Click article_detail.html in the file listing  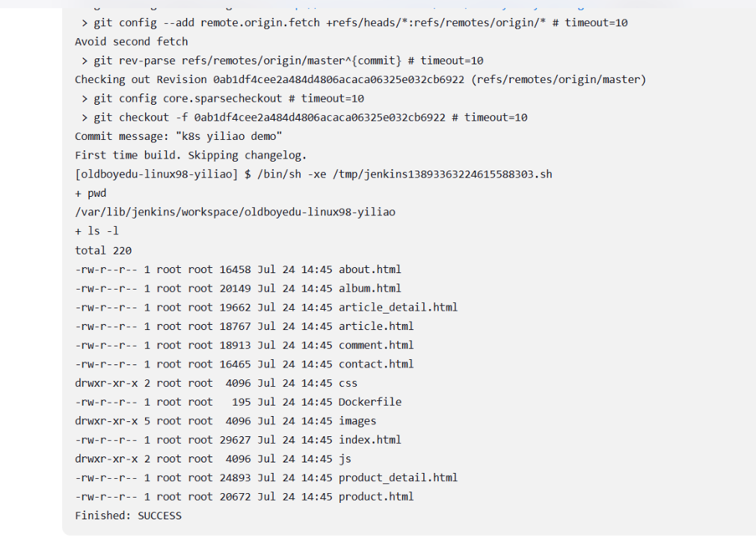click(x=398, y=307)
